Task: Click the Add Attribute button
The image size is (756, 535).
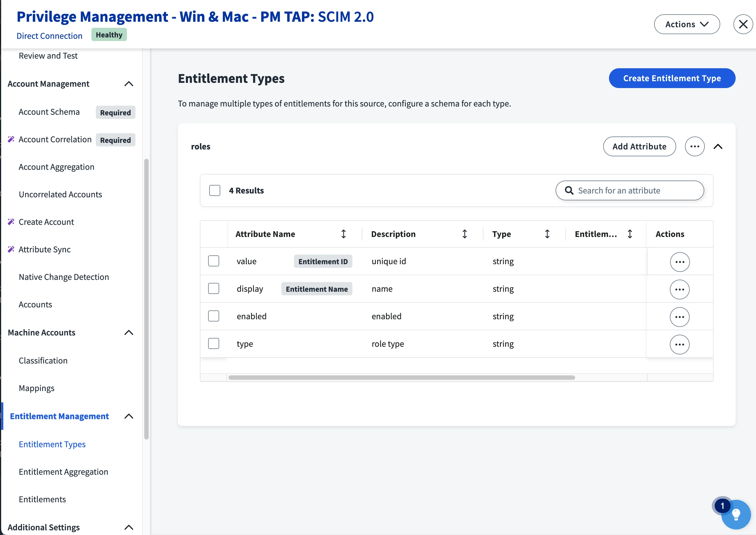Action: (639, 147)
